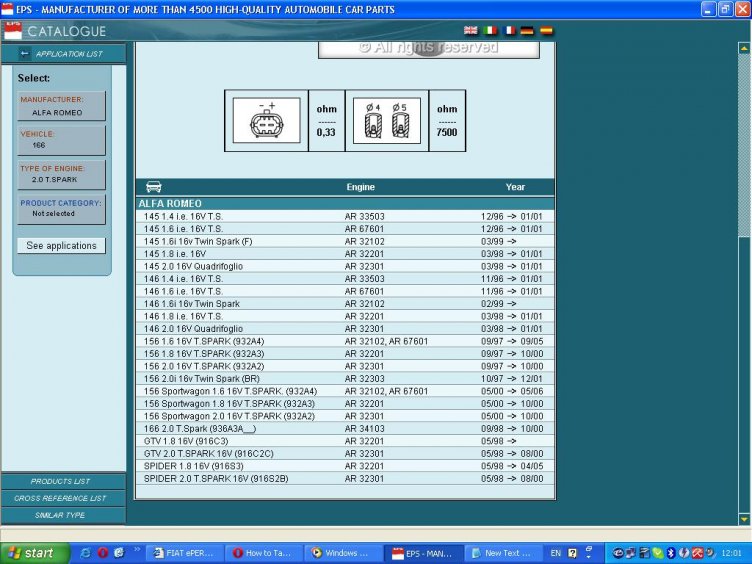Open the Manufacturer selector showing Alfa Romeo
The image size is (752, 564).
point(61,106)
